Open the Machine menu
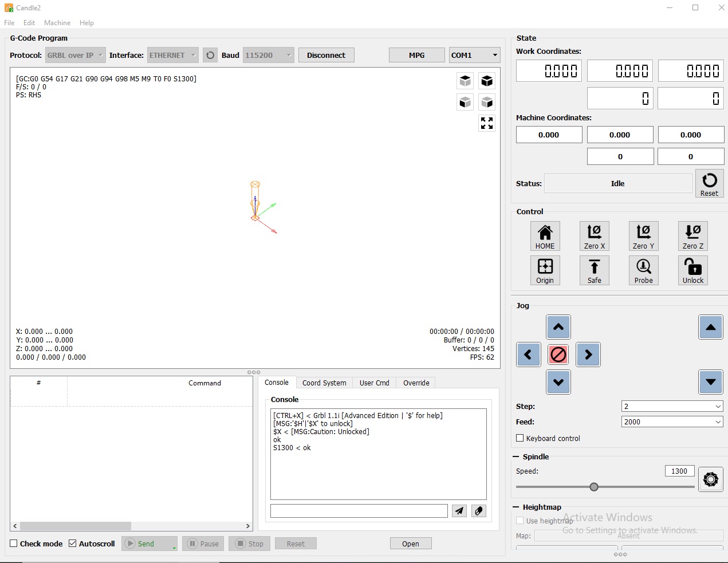728x563 pixels. [57, 23]
